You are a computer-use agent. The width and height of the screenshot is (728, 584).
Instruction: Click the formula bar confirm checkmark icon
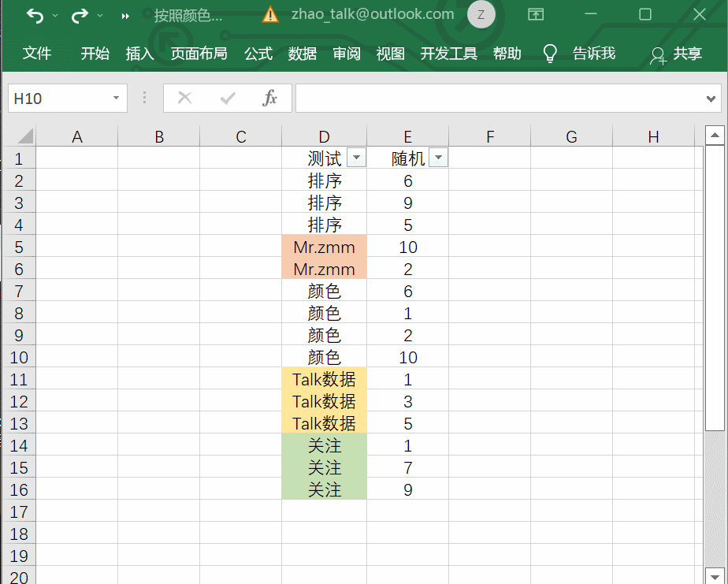228,98
